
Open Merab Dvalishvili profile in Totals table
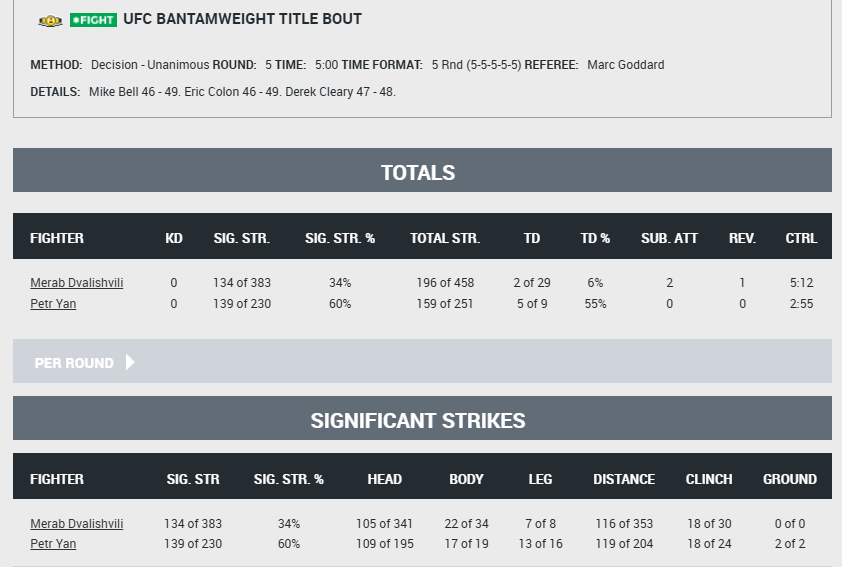point(77,283)
